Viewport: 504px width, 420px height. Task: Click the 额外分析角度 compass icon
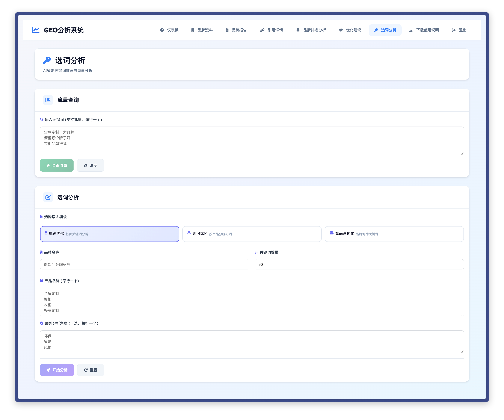click(x=42, y=323)
